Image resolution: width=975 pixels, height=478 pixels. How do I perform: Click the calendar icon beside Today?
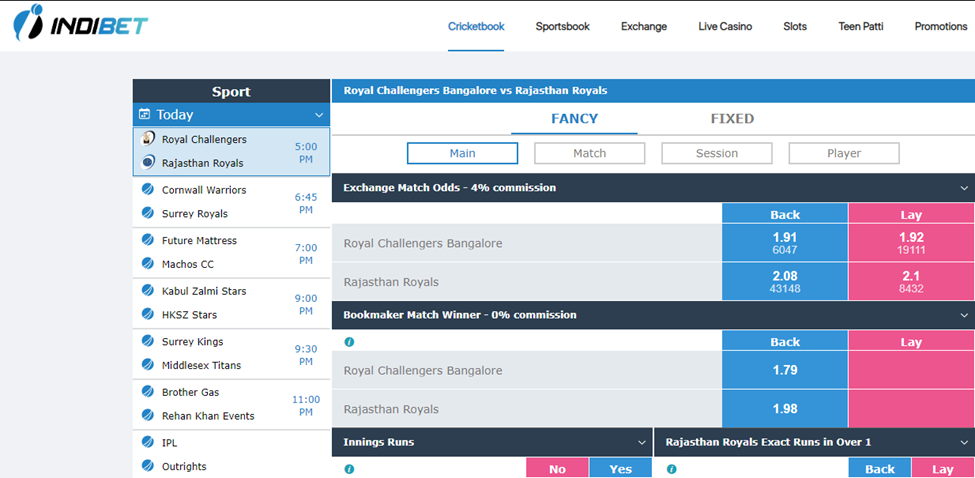click(x=144, y=114)
